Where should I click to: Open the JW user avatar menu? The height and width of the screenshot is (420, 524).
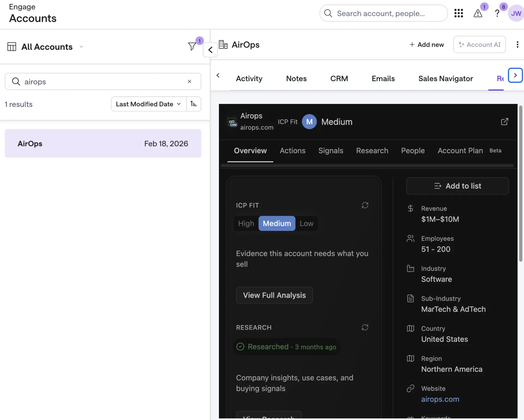pos(516,13)
